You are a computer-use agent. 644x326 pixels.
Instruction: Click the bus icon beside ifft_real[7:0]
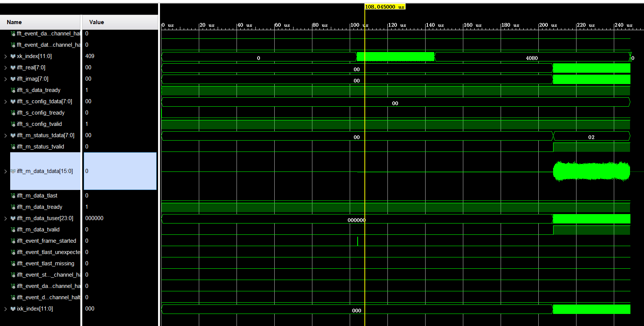click(13, 67)
